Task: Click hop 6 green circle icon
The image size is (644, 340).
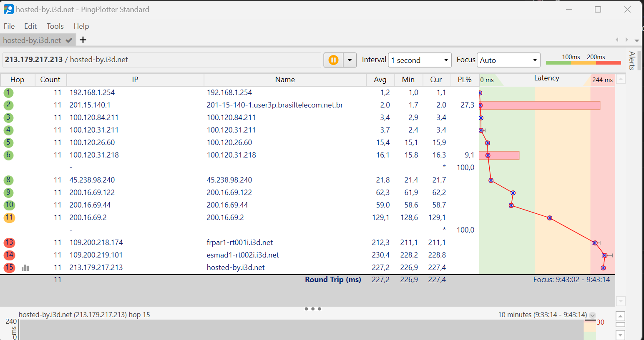Action: (x=8, y=155)
